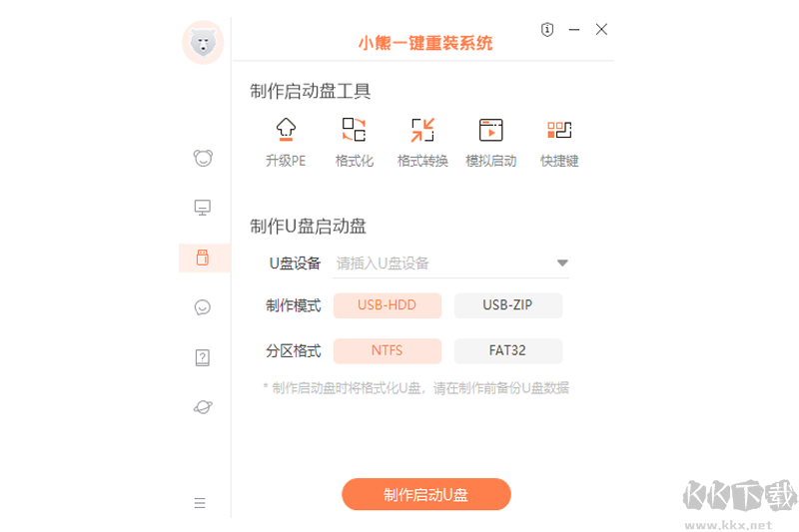Open the chat support sidebar icon
Viewport: 799px width, 532px height.
pyautogui.click(x=203, y=307)
